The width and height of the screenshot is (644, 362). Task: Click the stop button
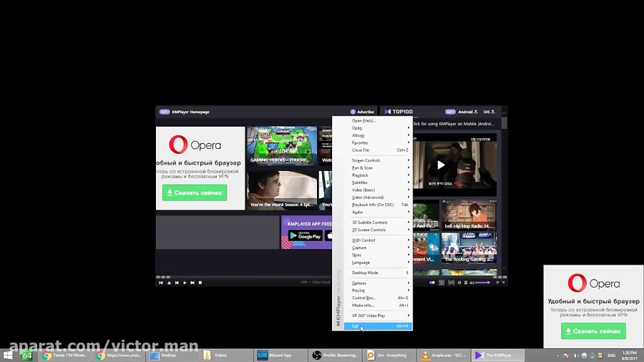[200, 283]
